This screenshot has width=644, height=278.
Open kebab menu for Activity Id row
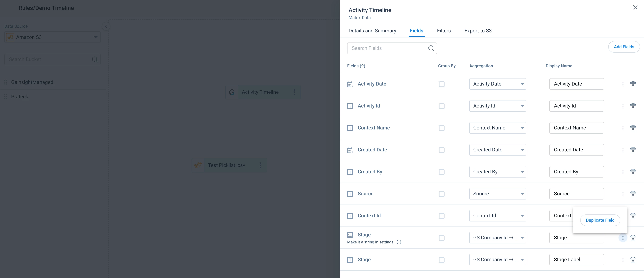623,106
